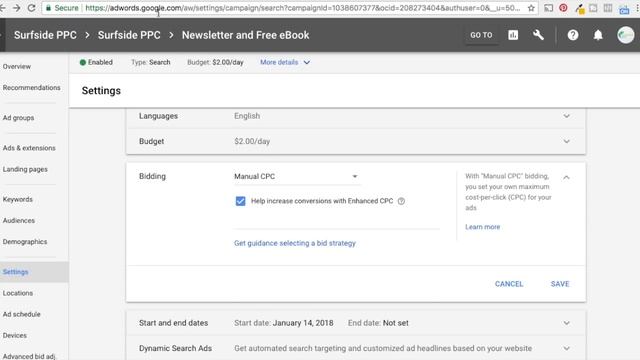Screen dimensions: 640x360
Task: Reload the browser page
Action: coord(31,8)
